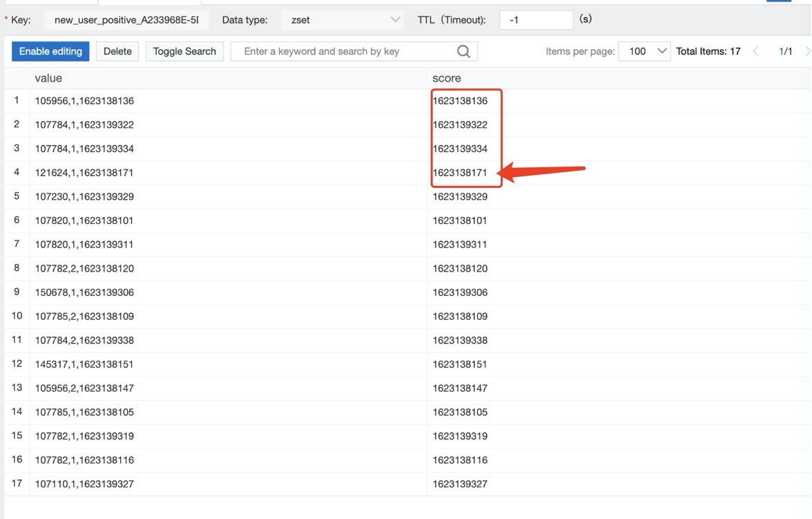Screen dimensions: 812x519
Task: Select value 145317,1,1623138151
Action: click(84, 364)
